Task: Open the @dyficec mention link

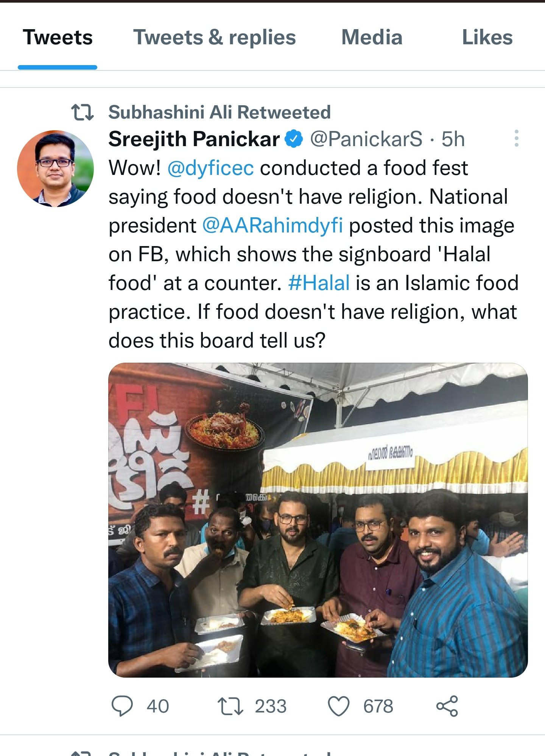Action: pyautogui.click(x=210, y=168)
